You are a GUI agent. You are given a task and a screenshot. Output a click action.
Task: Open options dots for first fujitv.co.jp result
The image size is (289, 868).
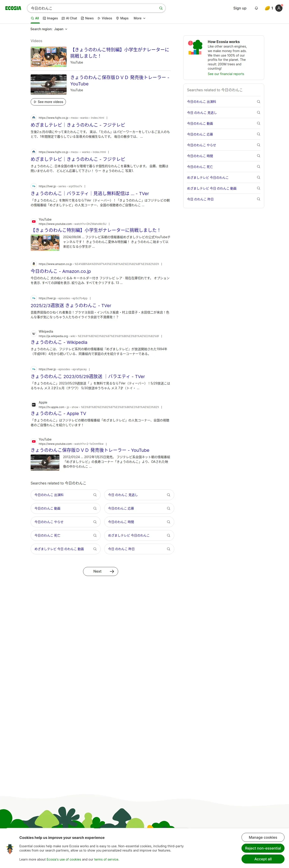coord(107,118)
